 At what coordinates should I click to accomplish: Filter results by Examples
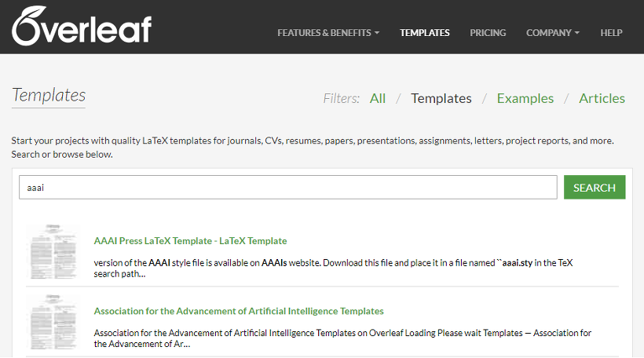[x=525, y=99]
